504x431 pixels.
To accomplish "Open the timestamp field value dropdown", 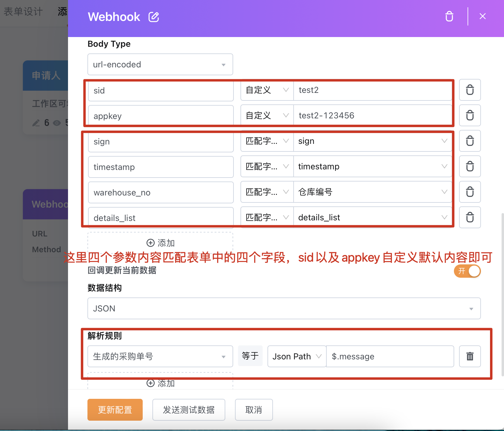I will point(373,166).
